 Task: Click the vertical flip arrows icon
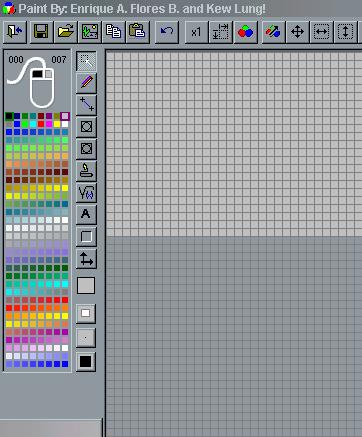(345, 32)
